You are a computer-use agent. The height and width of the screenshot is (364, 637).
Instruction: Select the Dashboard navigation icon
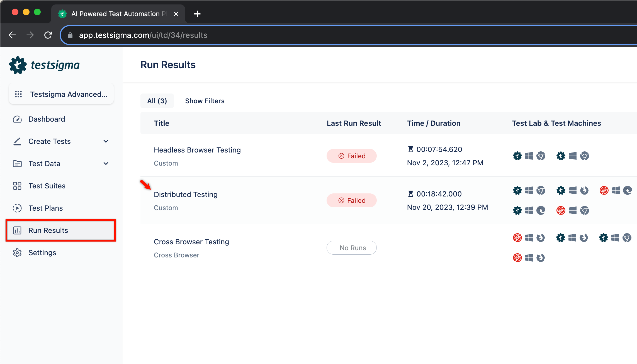[17, 119]
